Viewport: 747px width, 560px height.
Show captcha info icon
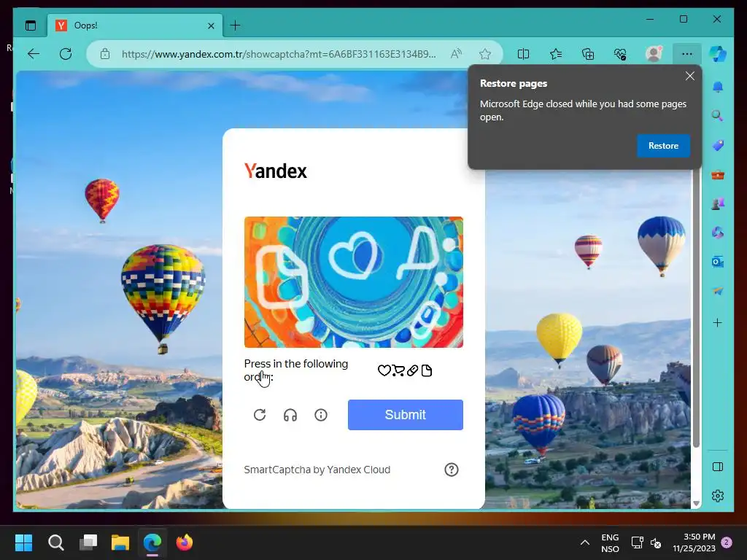tap(321, 415)
